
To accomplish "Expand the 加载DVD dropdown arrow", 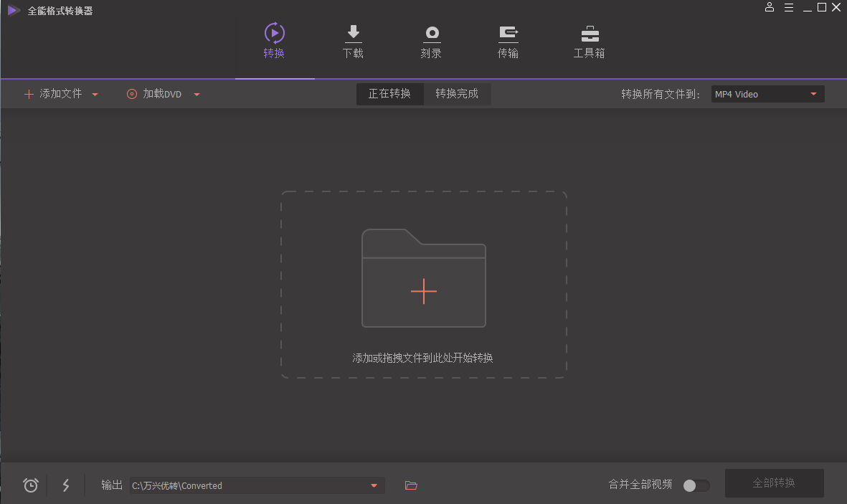I will (x=197, y=95).
